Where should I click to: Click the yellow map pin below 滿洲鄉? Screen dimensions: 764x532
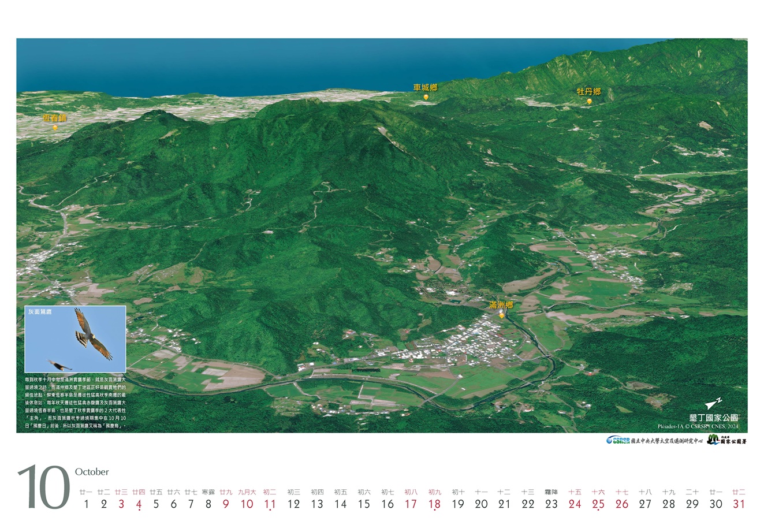tap(501, 315)
